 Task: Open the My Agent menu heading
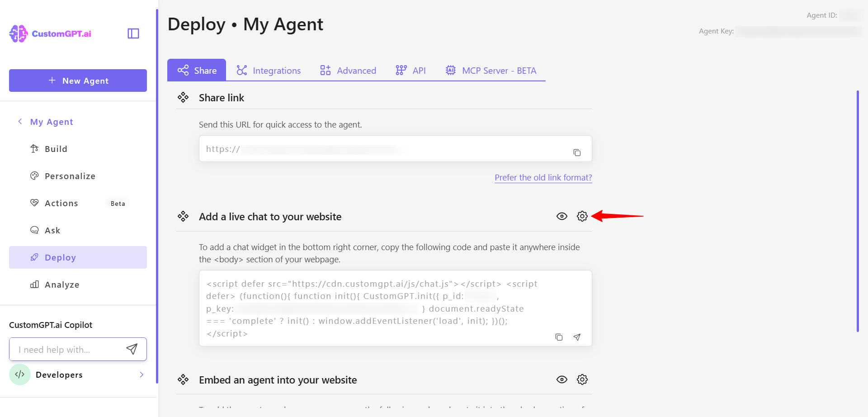point(52,122)
